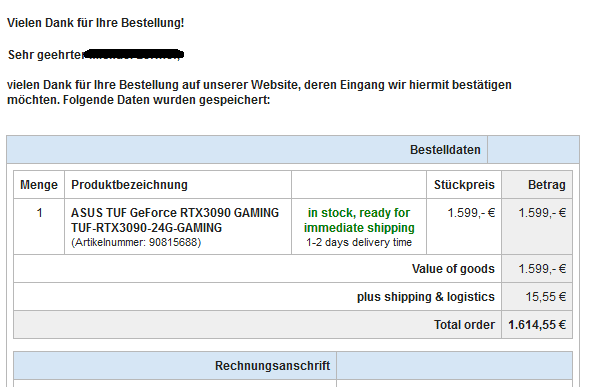Click the Stückpreis column header
This screenshot has width=598, height=387.
click(x=464, y=185)
